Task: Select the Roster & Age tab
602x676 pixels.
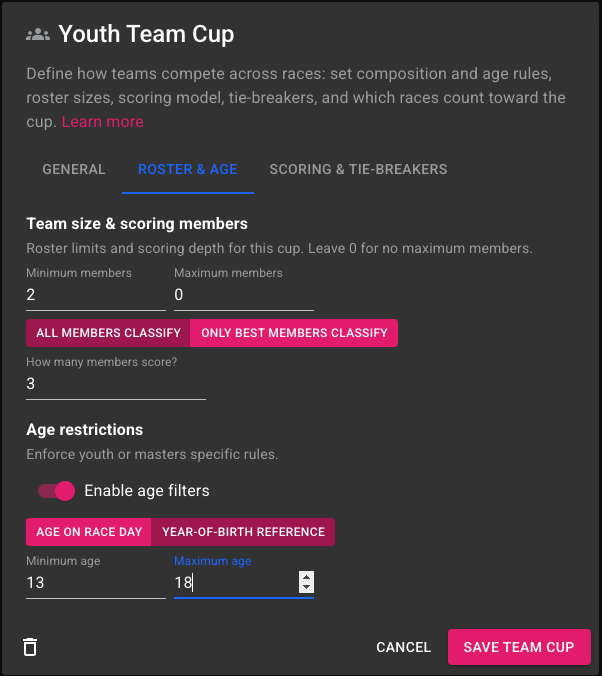Action: coord(188,169)
